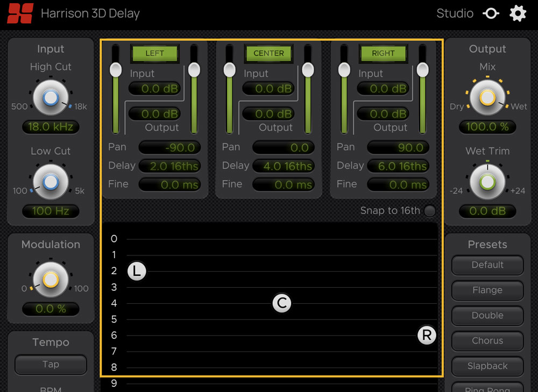Click the LEFT channel Output 0.0 dB field
538x392 pixels.
pos(155,114)
